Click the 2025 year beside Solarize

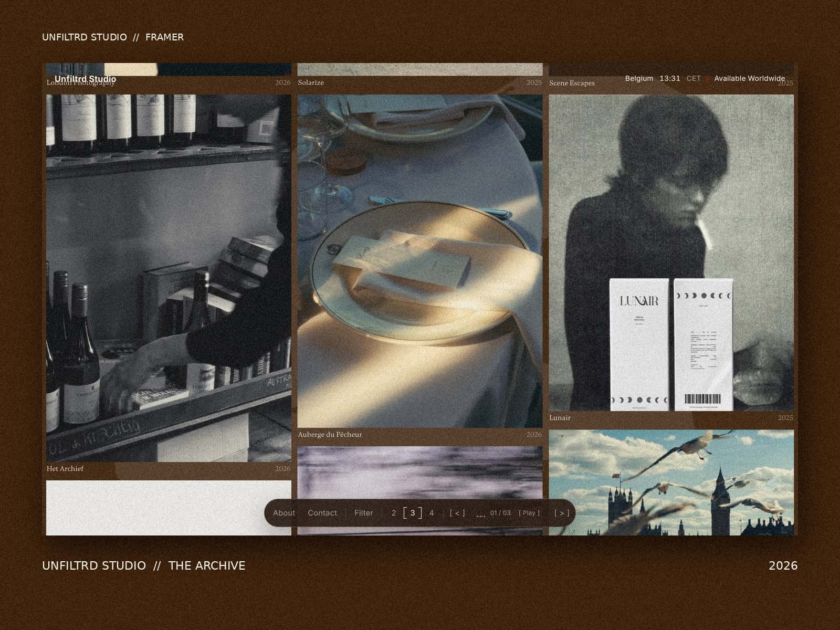click(x=534, y=82)
